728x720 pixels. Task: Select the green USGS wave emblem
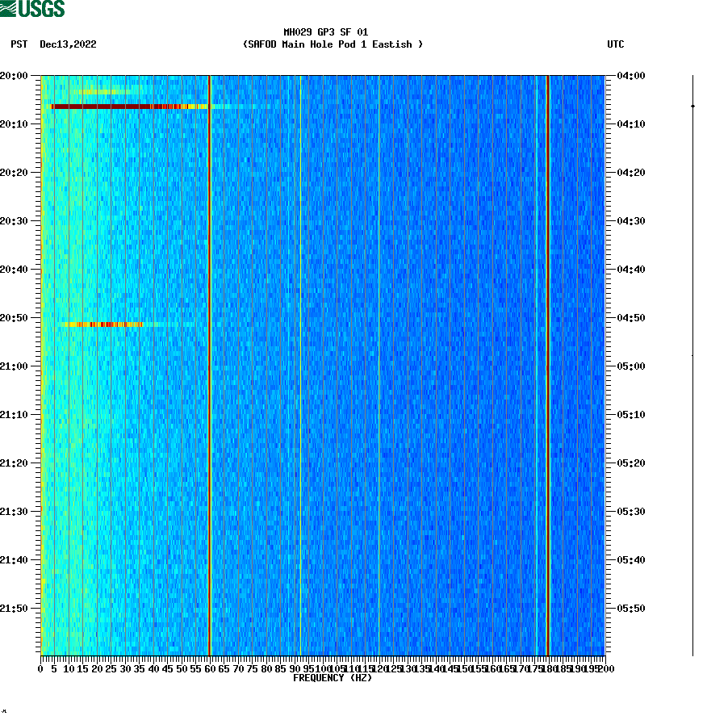(10, 8)
